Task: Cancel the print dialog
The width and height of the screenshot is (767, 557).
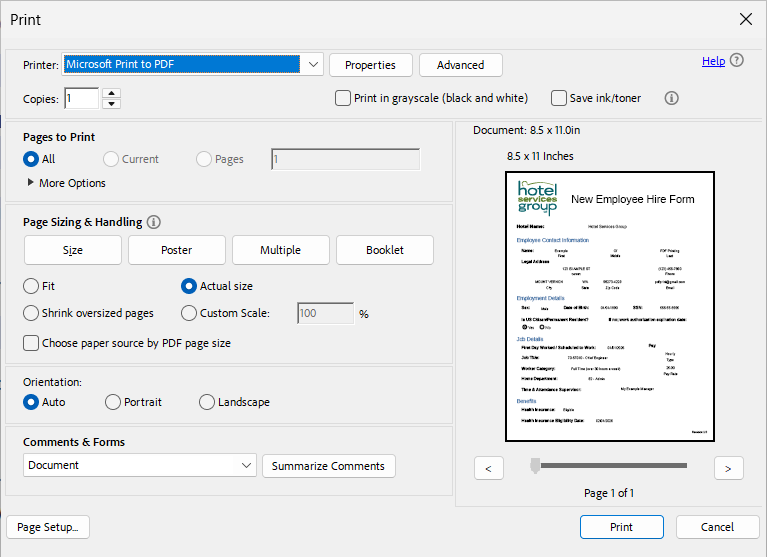Action: click(718, 527)
